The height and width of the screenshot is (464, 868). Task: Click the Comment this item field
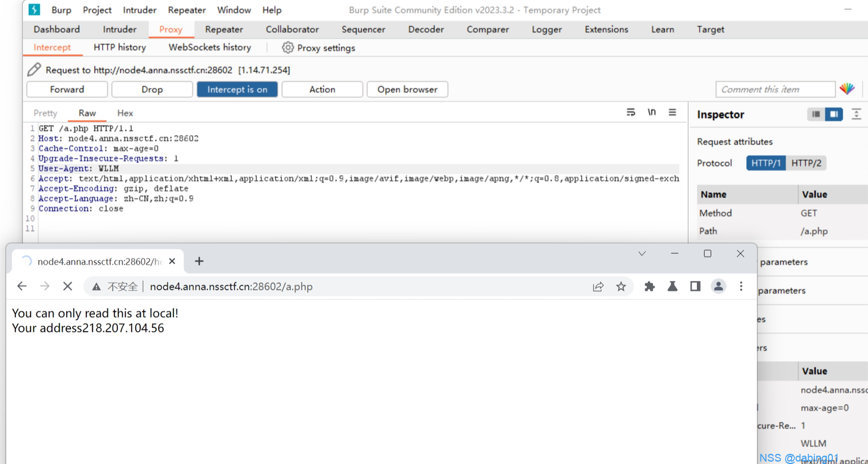775,89
